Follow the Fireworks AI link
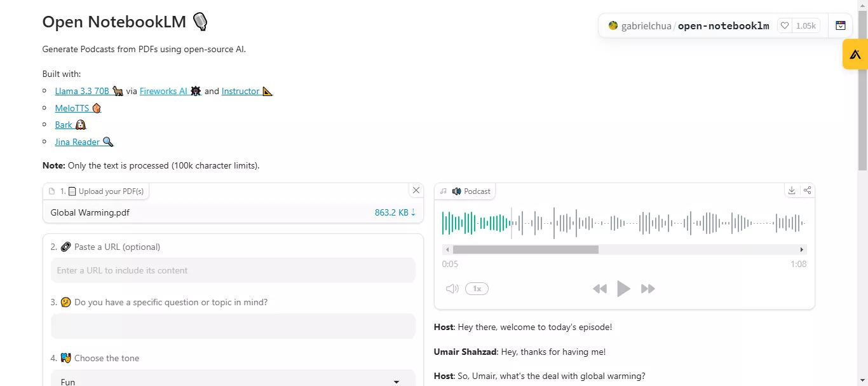The width and height of the screenshot is (868, 386). coord(163,91)
